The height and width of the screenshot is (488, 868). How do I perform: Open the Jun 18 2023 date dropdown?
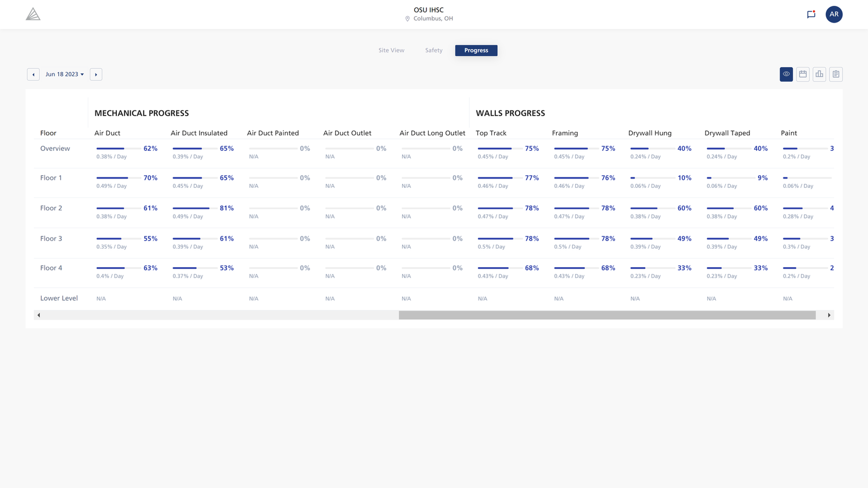click(64, 74)
